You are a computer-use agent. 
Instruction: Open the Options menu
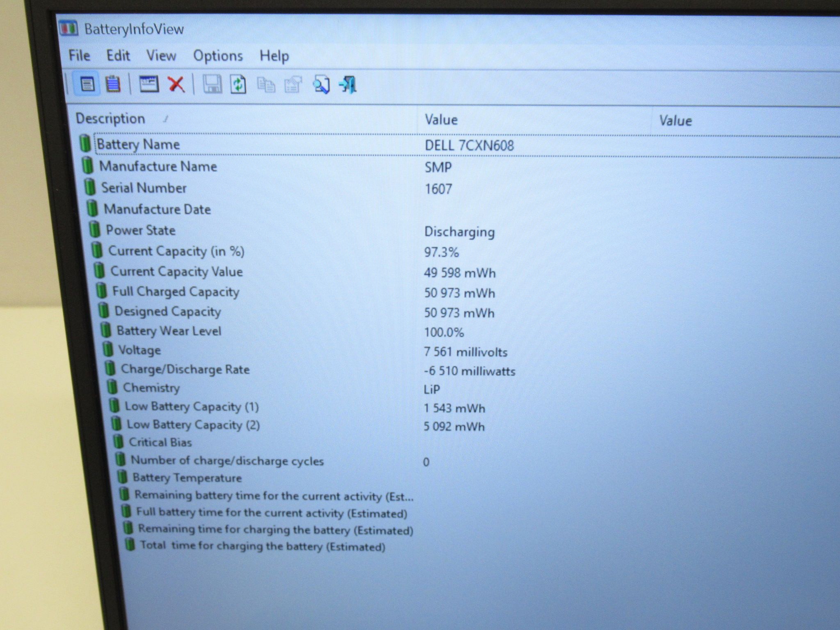(x=218, y=56)
